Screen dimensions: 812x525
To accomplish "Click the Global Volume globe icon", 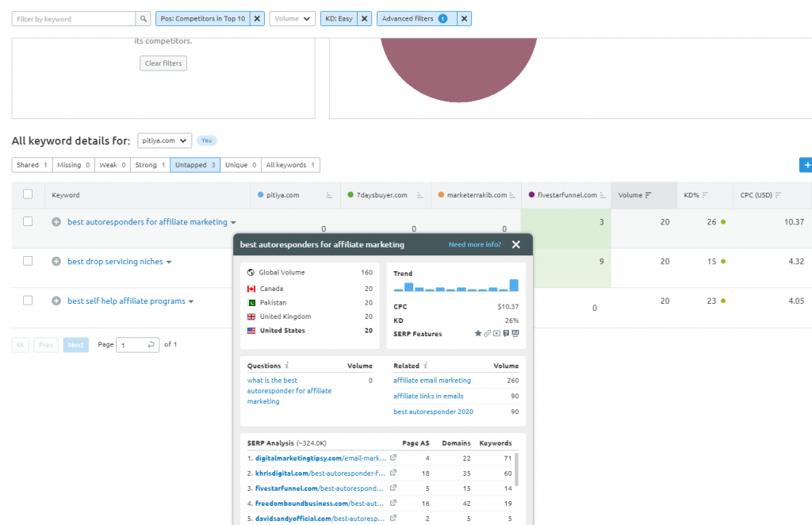I will click(251, 272).
